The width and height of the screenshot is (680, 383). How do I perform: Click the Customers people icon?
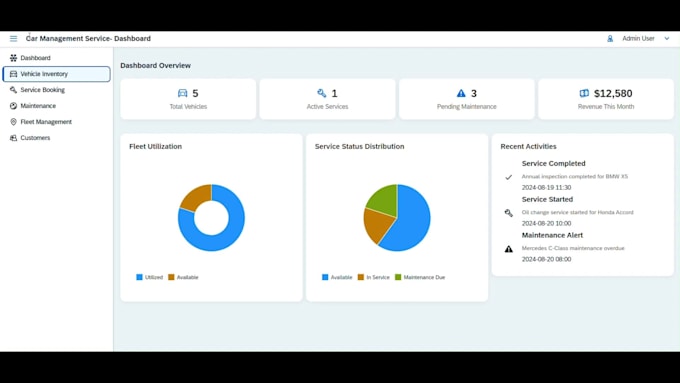click(13, 138)
